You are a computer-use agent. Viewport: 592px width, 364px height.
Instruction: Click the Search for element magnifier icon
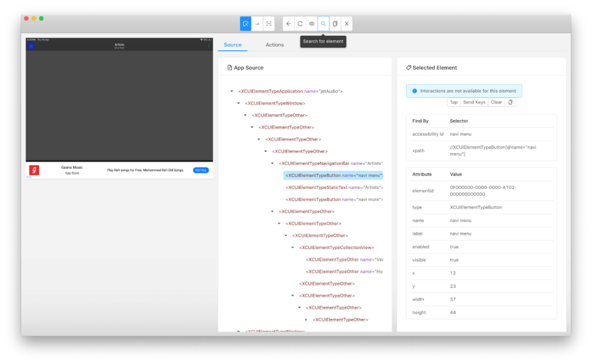(x=324, y=24)
